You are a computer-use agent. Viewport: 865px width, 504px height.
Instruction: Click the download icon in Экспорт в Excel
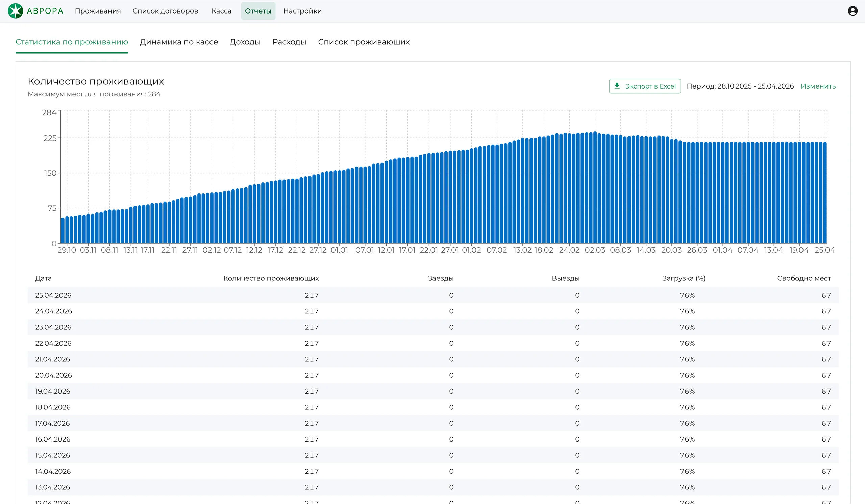click(617, 86)
